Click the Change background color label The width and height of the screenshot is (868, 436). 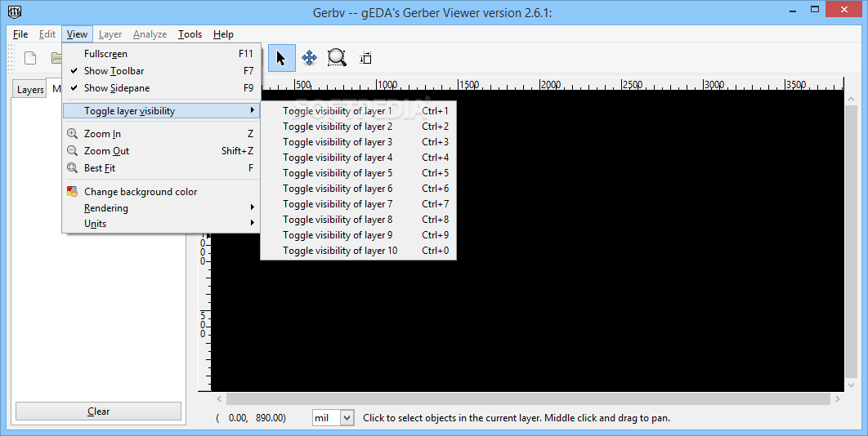tap(141, 191)
